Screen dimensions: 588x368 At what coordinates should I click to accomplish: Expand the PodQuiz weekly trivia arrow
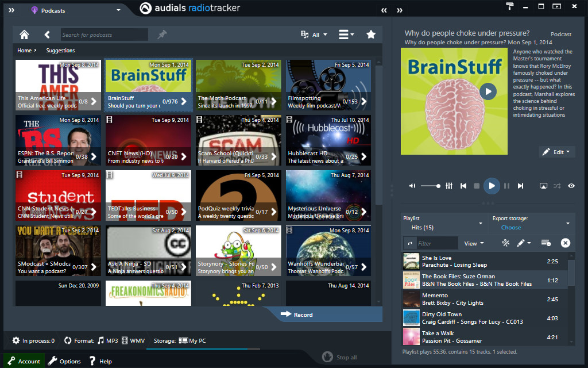[x=274, y=212]
